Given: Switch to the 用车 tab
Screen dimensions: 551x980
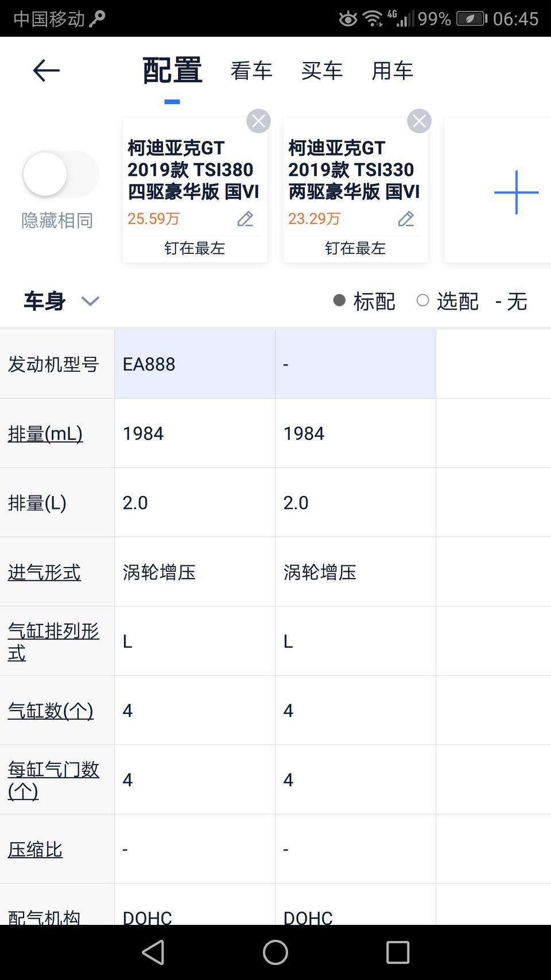Looking at the screenshot, I should 393,71.
